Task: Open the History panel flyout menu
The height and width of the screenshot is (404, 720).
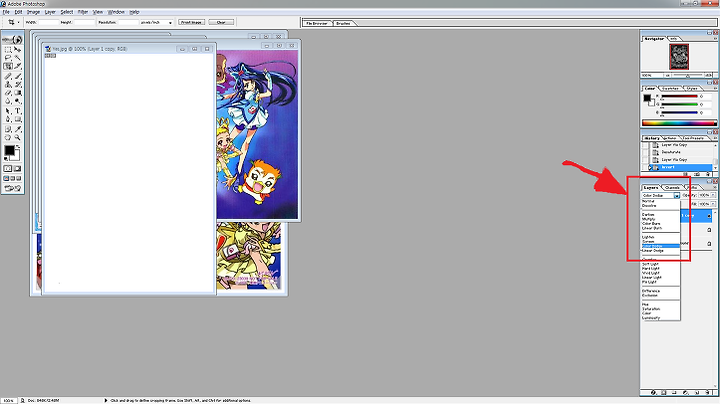Action: [715, 138]
